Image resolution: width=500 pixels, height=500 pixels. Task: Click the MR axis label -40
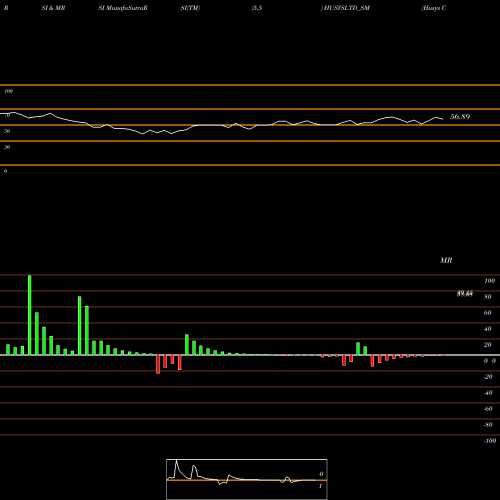coord(488,393)
